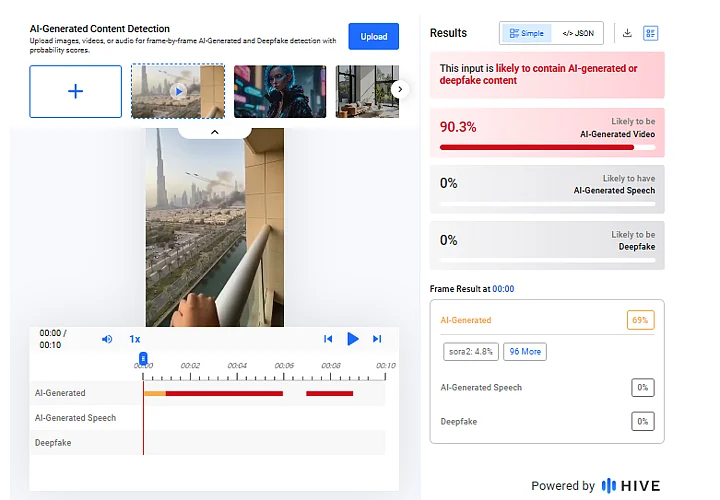
Task: Switch to Simple results view
Action: 526,33
